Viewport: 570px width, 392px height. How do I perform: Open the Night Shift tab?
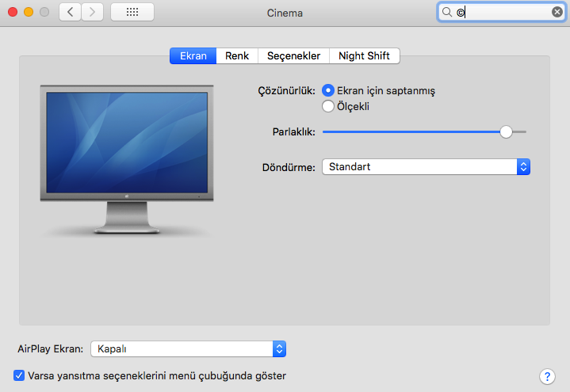click(x=364, y=56)
